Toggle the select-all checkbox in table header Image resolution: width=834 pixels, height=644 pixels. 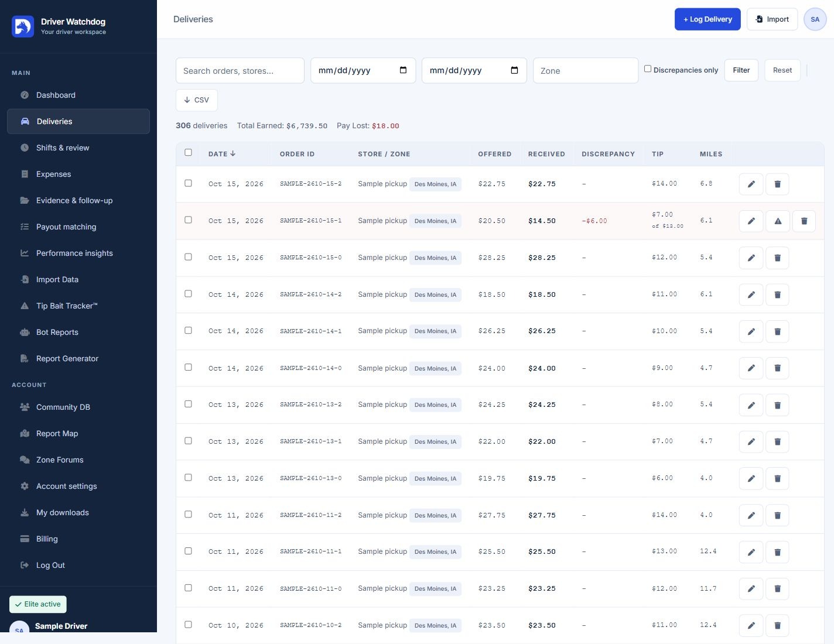point(188,152)
